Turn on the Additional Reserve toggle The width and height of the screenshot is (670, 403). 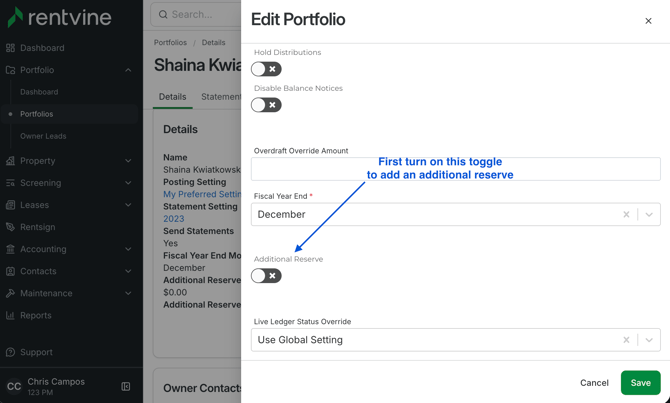[x=266, y=276]
